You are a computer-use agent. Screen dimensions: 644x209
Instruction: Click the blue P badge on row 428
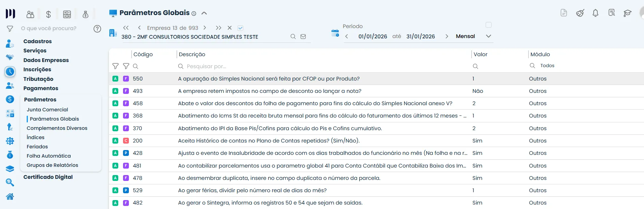tap(126, 153)
